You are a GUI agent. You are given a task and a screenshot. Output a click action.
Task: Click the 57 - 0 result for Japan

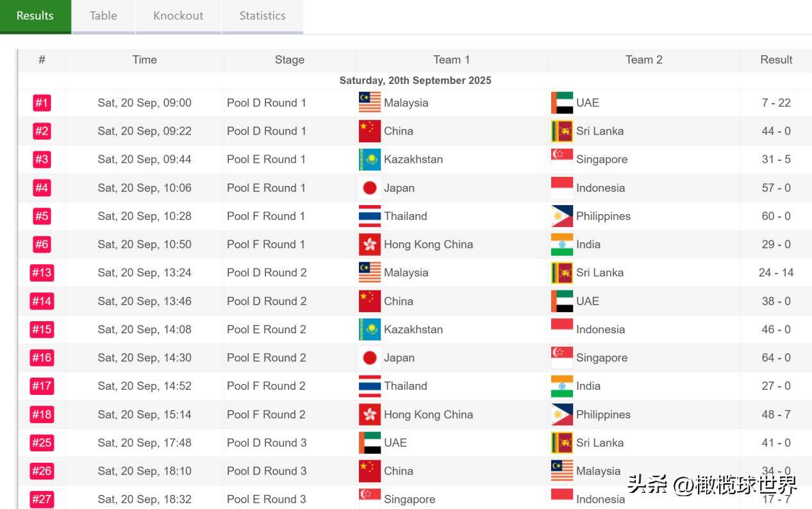776,188
